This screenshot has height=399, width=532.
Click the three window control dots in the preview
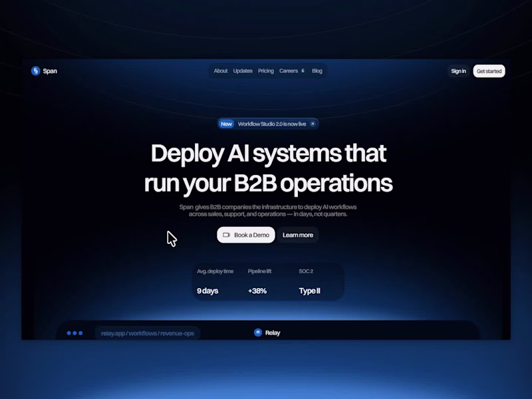point(74,333)
